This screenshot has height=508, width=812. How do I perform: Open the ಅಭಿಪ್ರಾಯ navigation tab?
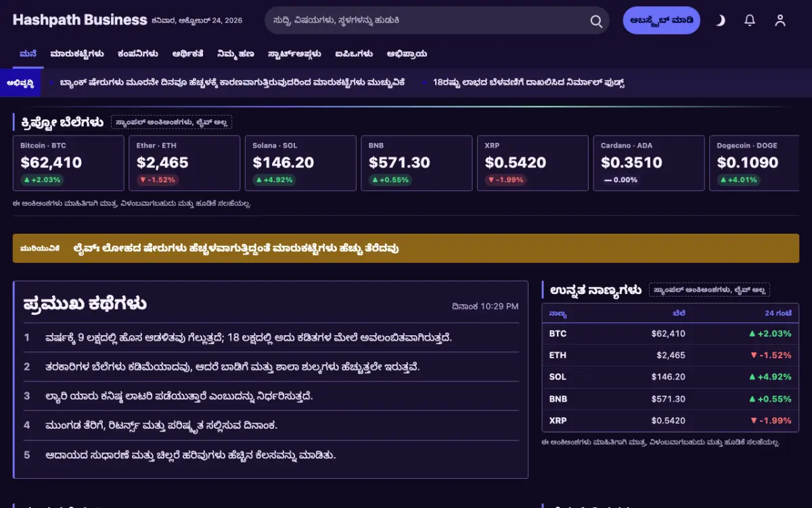(x=407, y=54)
